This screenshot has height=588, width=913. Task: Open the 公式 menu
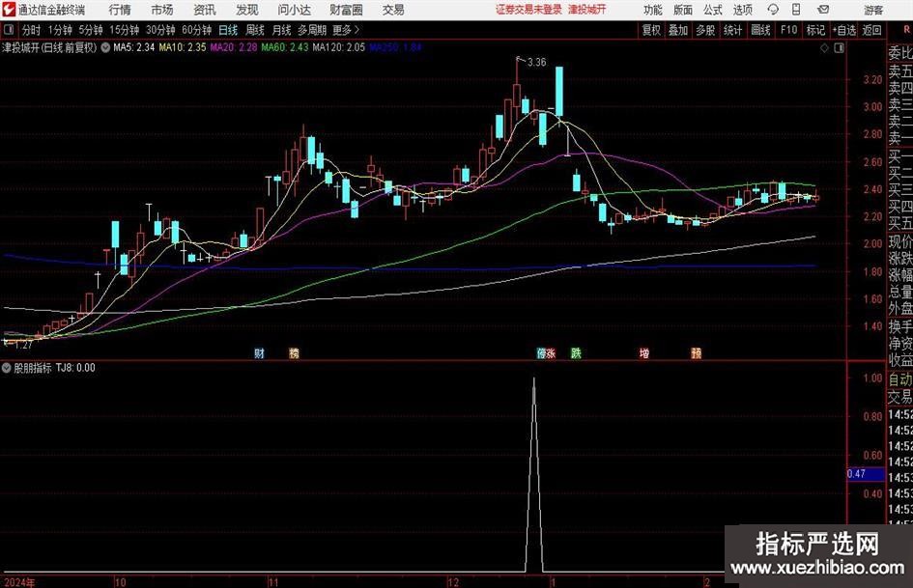(x=713, y=10)
